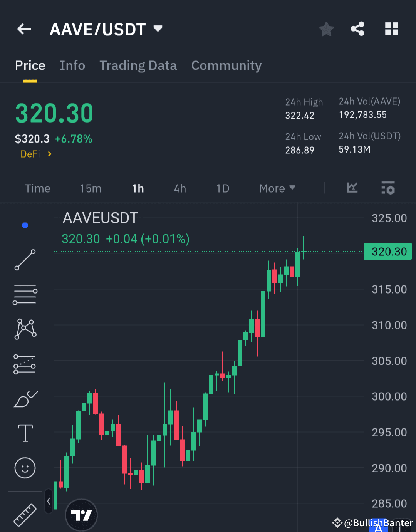Open the text annotation tool
The height and width of the screenshot is (532, 416).
(25, 433)
